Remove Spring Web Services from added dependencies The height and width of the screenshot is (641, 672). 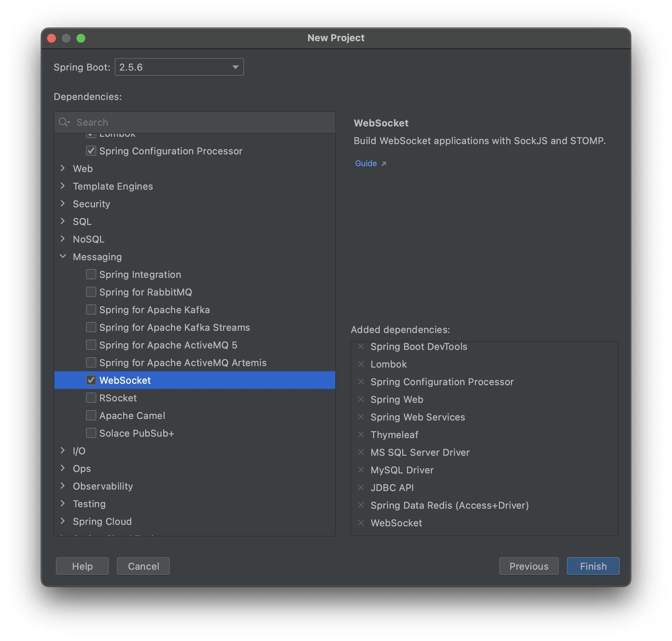point(361,417)
